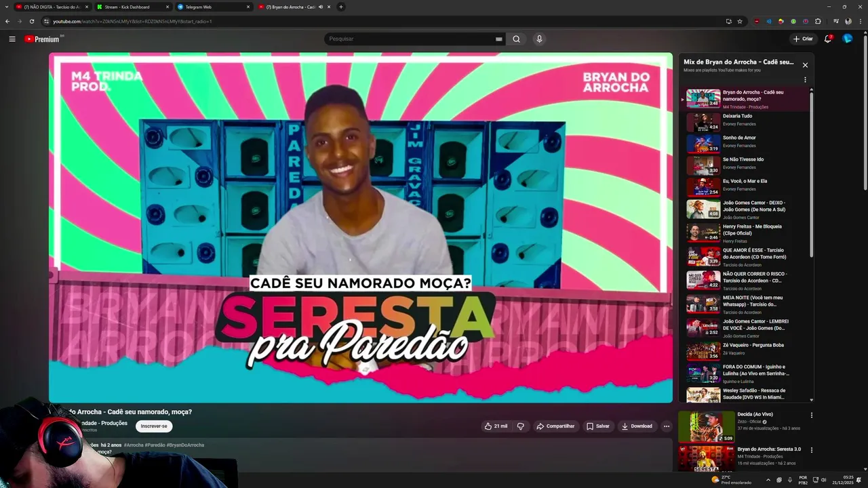Open the account avatar menu

[848, 39]
